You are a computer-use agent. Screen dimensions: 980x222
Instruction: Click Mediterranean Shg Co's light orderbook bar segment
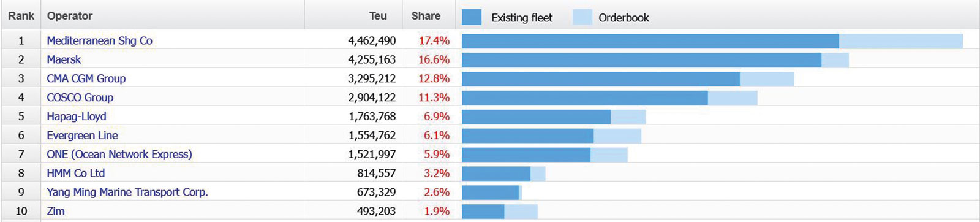(x=901, y=41)
